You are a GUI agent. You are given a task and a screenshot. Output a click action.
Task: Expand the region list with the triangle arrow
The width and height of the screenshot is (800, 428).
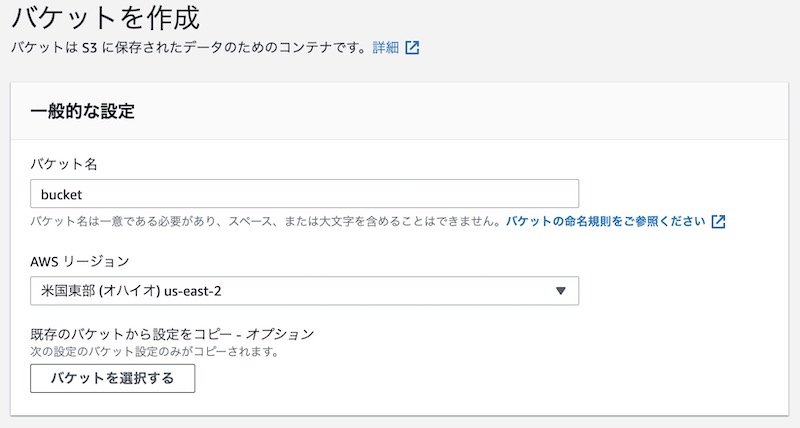tap(561, 291)
